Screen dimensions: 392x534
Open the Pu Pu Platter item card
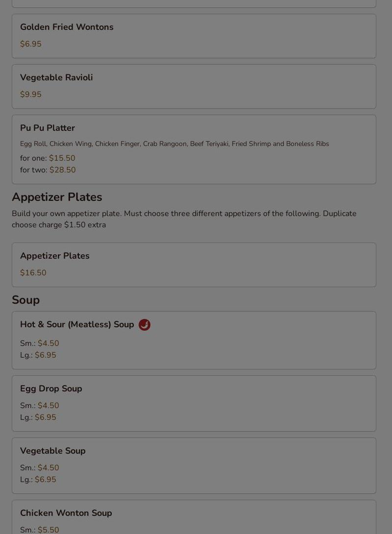point(48,128)
